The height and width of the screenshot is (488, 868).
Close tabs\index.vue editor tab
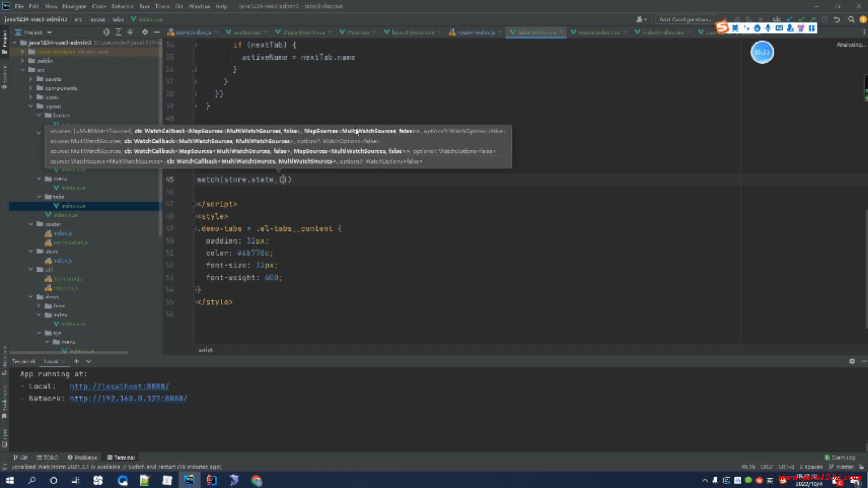561,32
